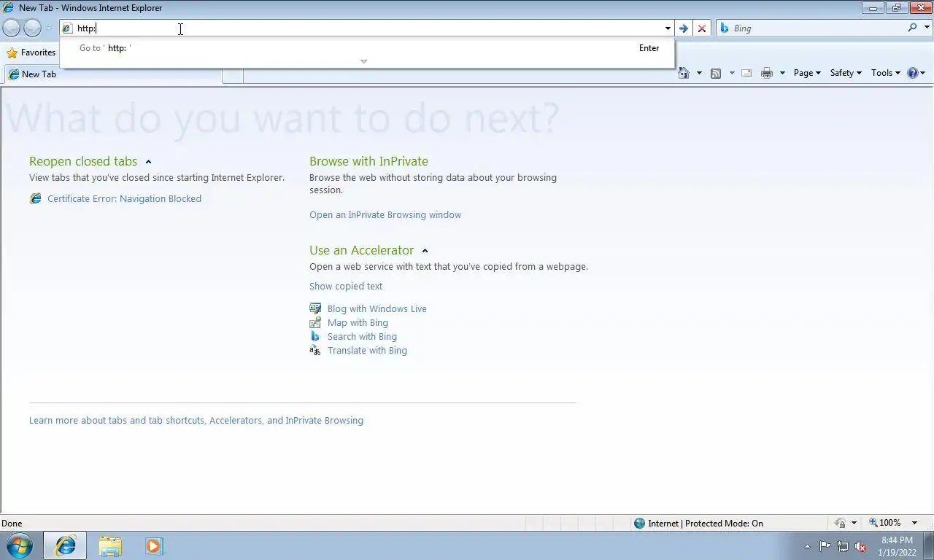Click Blog with Windows Live link
Image resolution: width=934 pixels, height=560 pixels.
(377, 308)
